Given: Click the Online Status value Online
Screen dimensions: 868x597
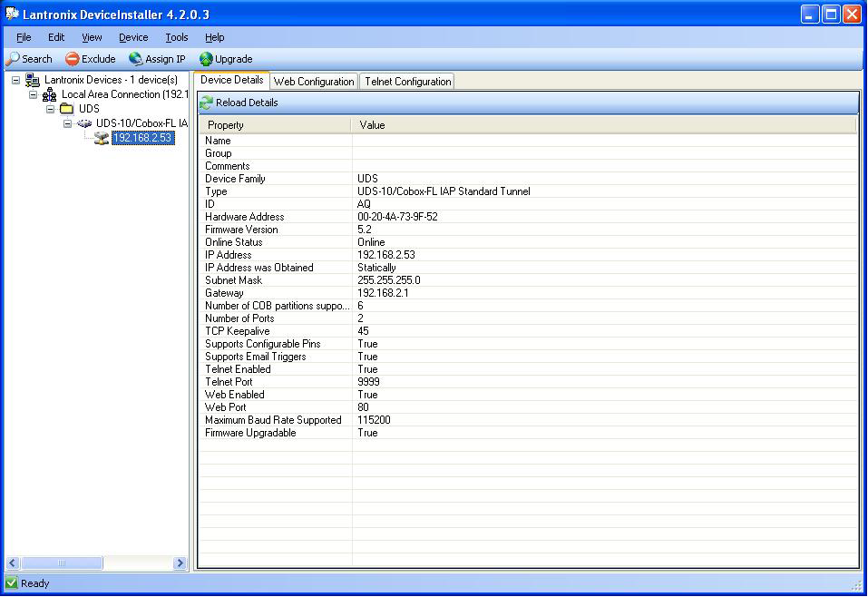Looking at the screenshot, I should click(371, 242).
